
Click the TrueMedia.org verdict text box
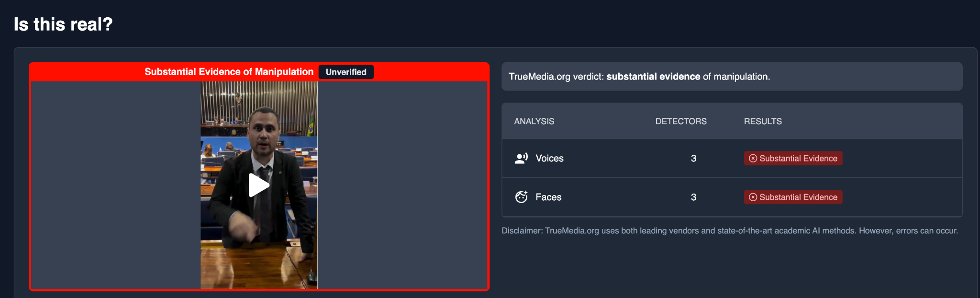(x=732, y=77)
